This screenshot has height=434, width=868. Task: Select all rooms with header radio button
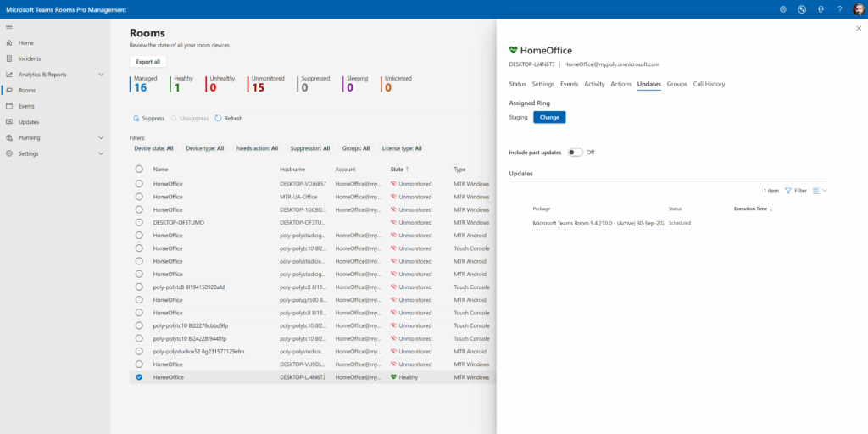139,170
